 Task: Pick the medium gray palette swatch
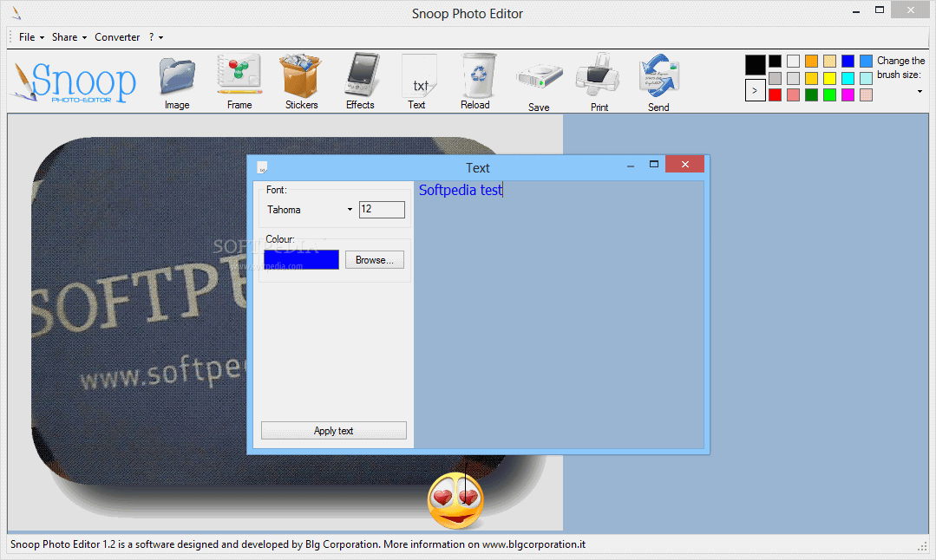point(775,78)
